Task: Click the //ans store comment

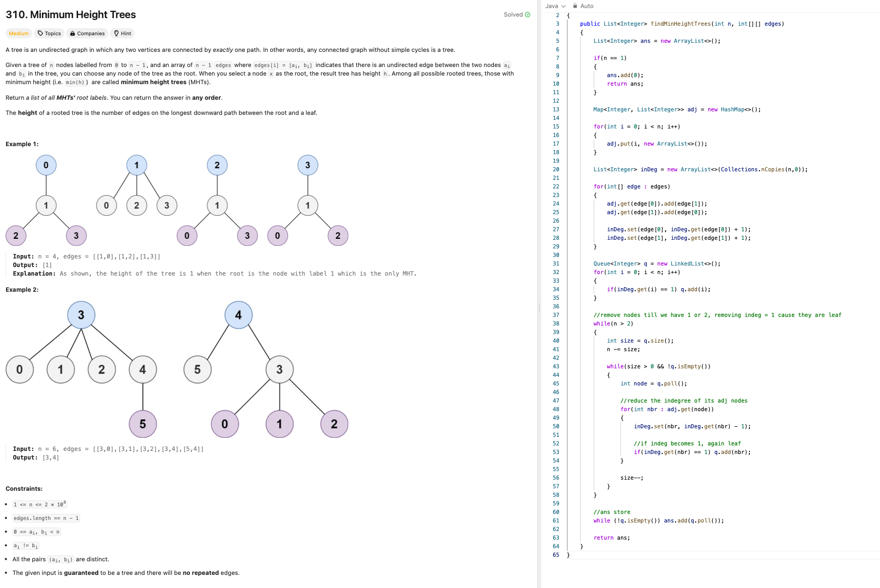Action: tap(612, 512)
